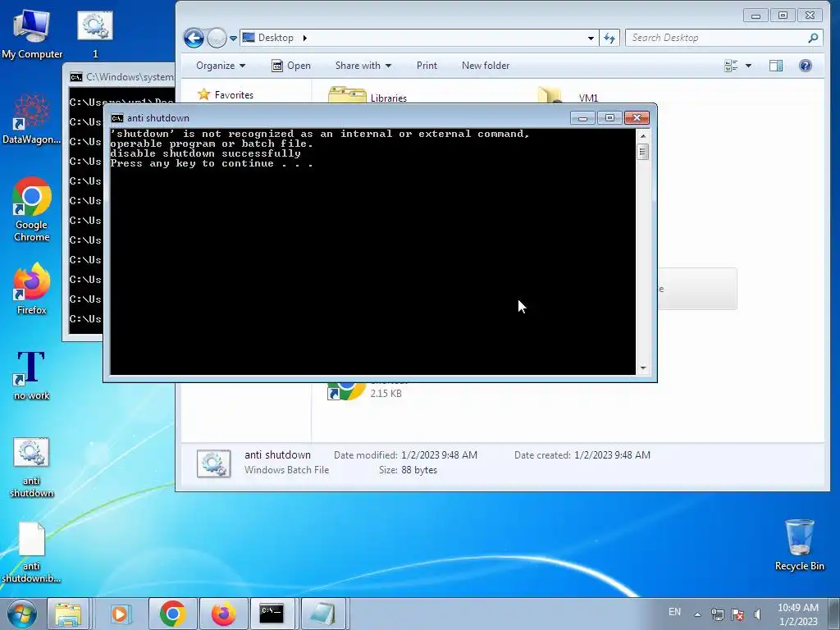The image size is (840, 630).
Task: Open the VM1 folder item
Action: coord(569,95)
